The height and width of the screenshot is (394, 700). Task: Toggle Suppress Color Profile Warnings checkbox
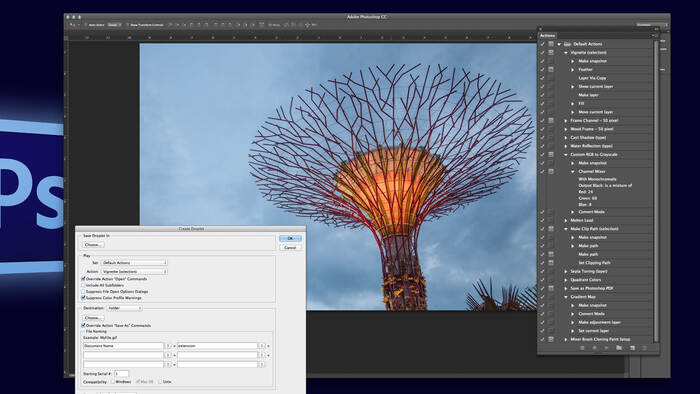tap(83, 298)
